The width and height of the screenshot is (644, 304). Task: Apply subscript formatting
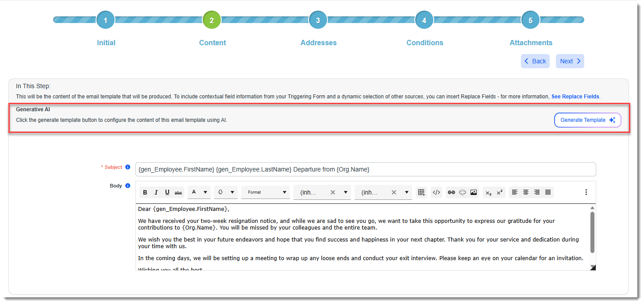pos(489,192)
